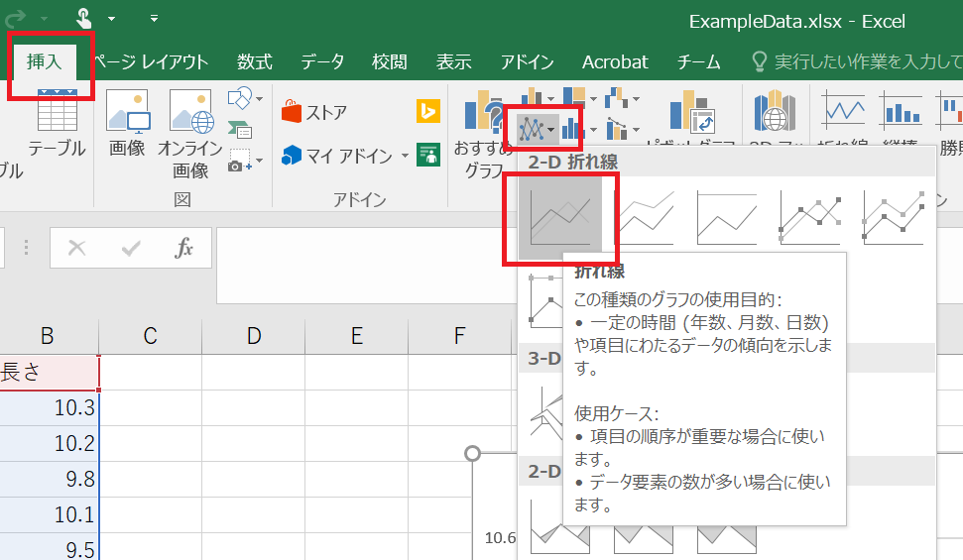Choose stacked line with markers thumbnail
This screenshot has width=963, height=560.
coord(894,218)
